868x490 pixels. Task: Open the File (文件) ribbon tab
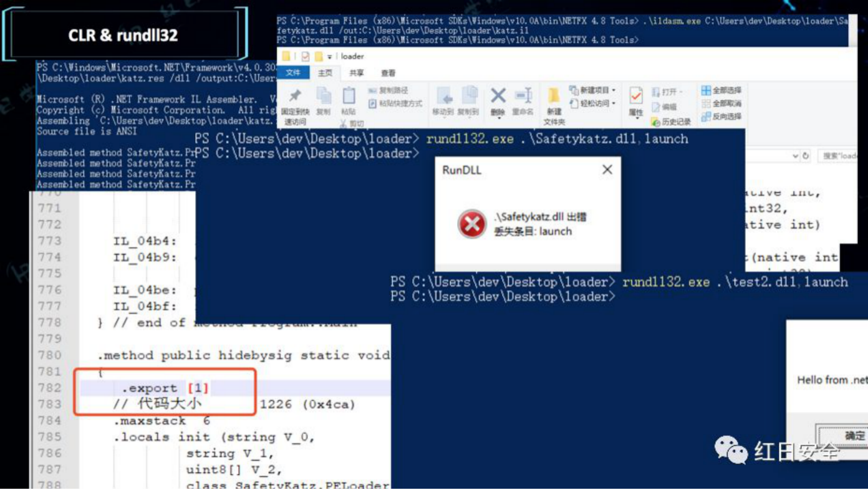(293, 73)
